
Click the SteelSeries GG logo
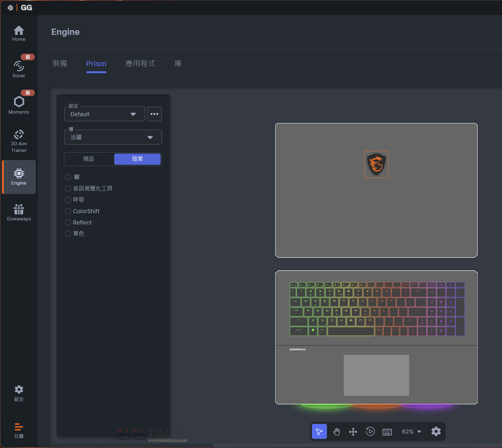[x=20, y=8]
